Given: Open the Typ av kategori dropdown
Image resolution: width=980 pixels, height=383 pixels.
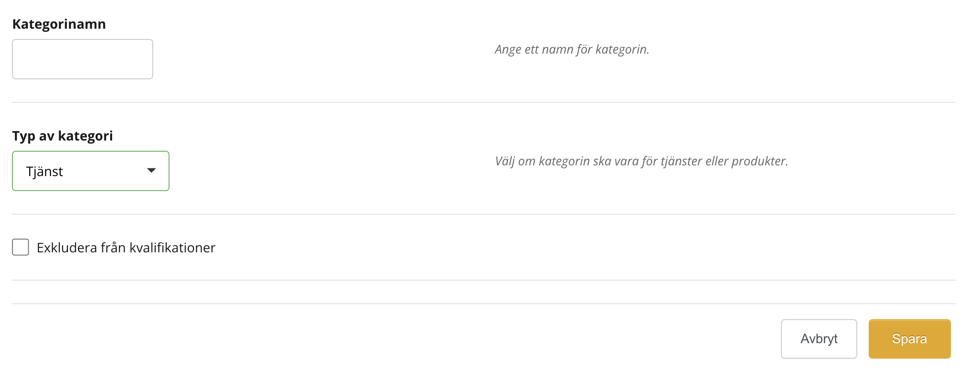Looking at the screenshot, I should 91,171.
